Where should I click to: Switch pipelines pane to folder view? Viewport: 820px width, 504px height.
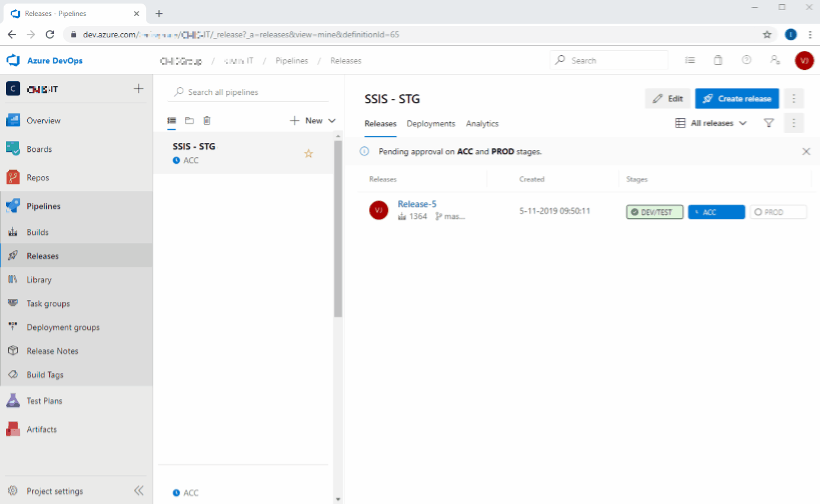(x=189, y=120)
